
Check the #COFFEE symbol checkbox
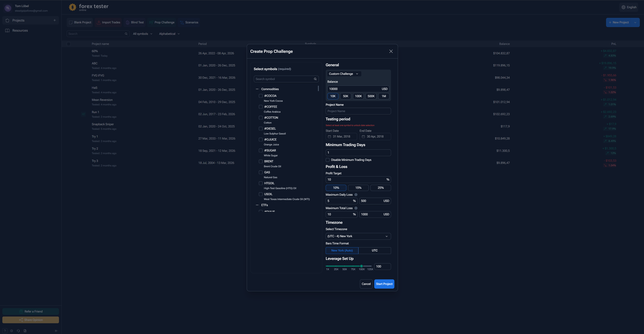coord(261,107)
